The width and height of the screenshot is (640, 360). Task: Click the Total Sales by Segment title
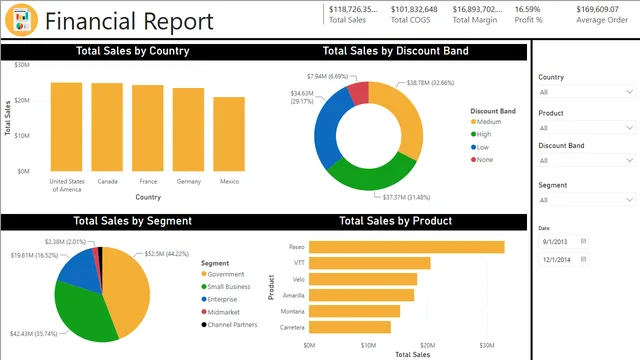133,221
